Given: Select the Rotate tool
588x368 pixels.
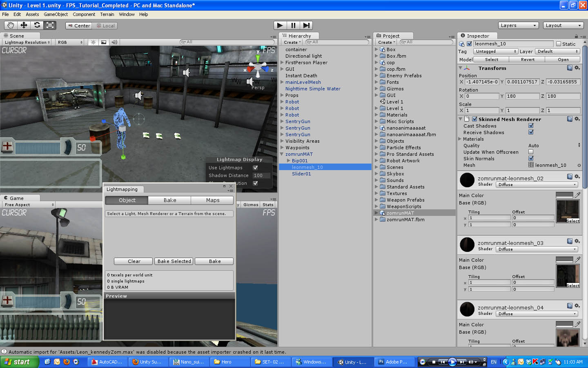Looking at the screenshot, I should tap(37, 25).
